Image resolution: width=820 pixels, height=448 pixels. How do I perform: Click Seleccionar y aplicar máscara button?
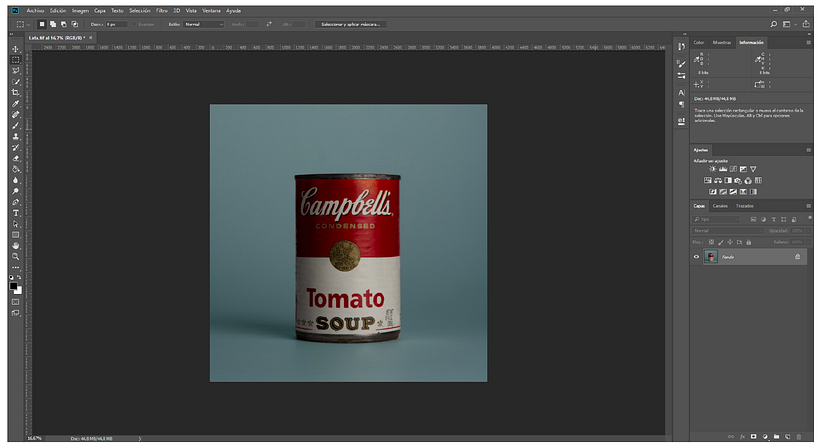click(350, 25)
